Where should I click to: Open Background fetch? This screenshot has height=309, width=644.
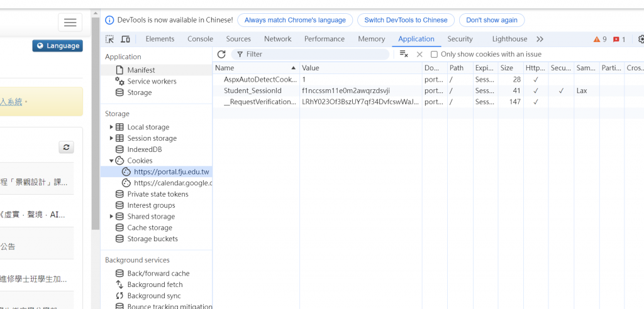coord(156,285)
